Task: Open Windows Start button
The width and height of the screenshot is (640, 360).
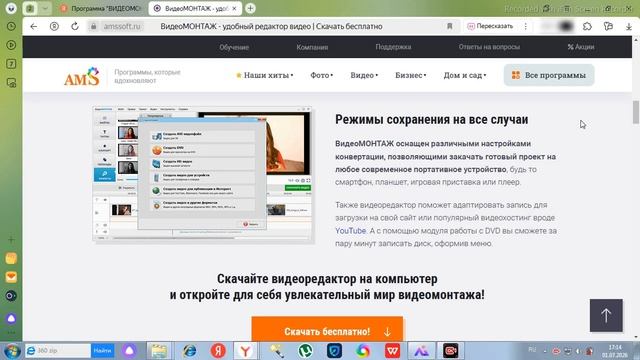Action: (11, 351)
